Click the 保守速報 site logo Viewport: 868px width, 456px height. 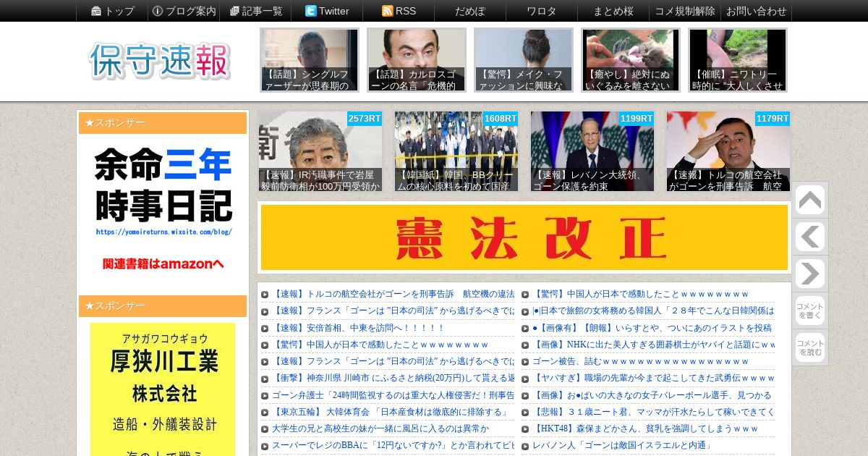[x=160, y=61]
